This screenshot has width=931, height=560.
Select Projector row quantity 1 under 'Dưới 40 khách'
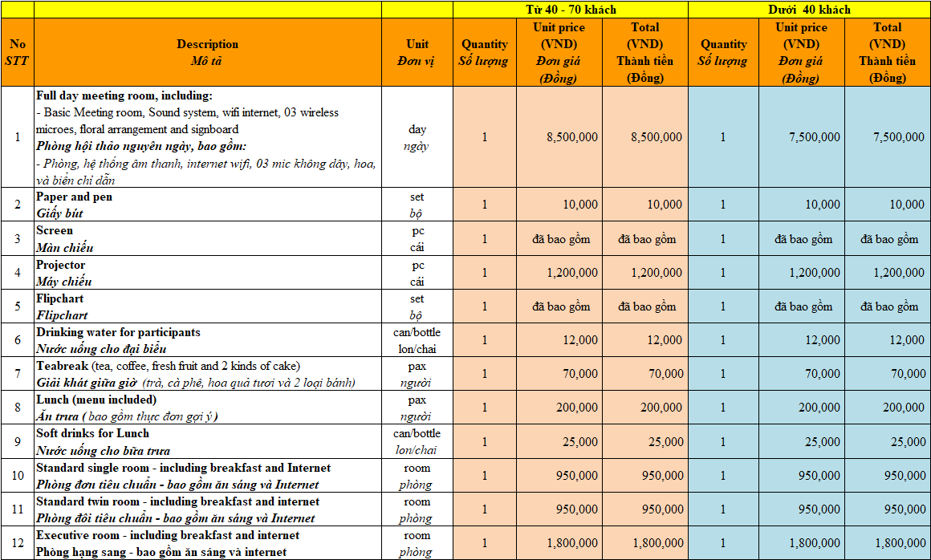click(724, 272)
